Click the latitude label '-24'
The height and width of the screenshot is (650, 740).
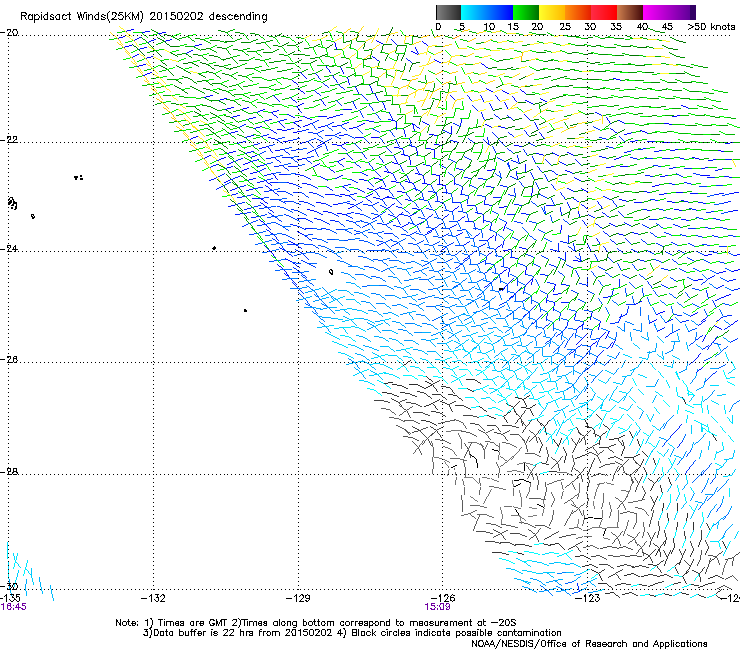point(9,248)
